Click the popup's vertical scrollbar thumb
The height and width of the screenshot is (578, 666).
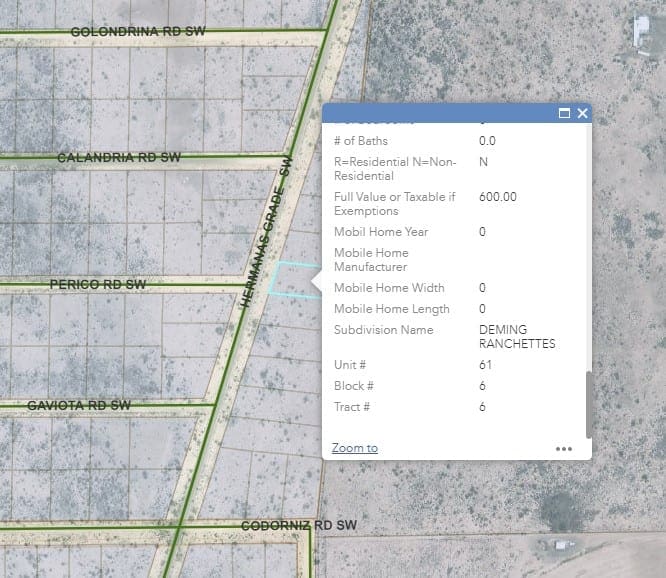589,404
